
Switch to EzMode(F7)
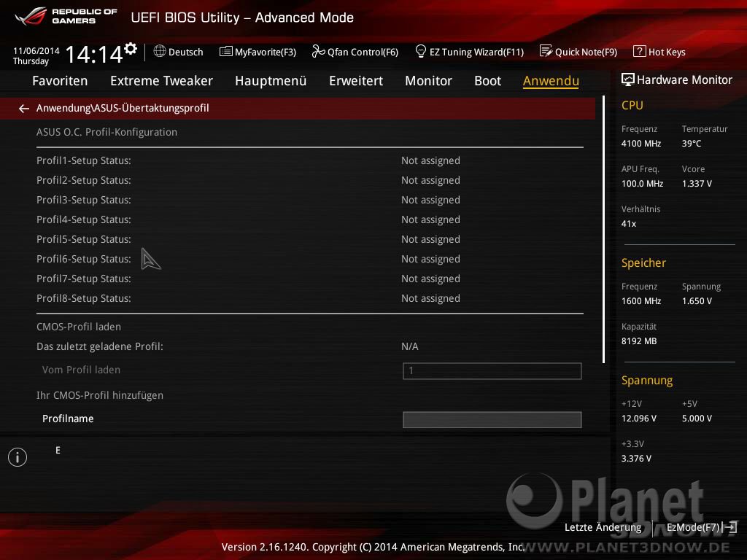tap(693, 527)
